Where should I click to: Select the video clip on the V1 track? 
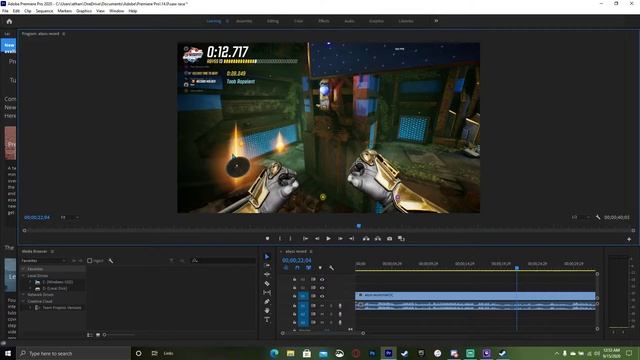click(x=475, y=296)
